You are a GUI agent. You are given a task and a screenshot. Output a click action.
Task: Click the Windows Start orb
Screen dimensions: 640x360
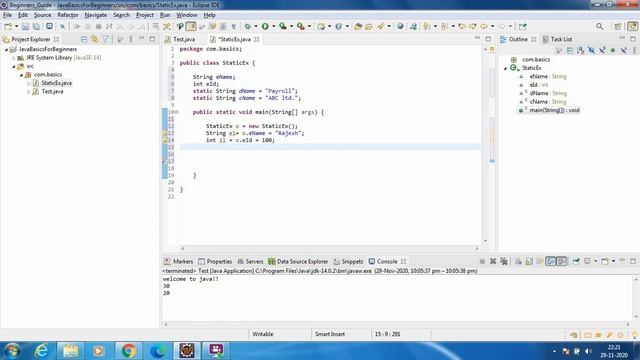pos(12,351)
